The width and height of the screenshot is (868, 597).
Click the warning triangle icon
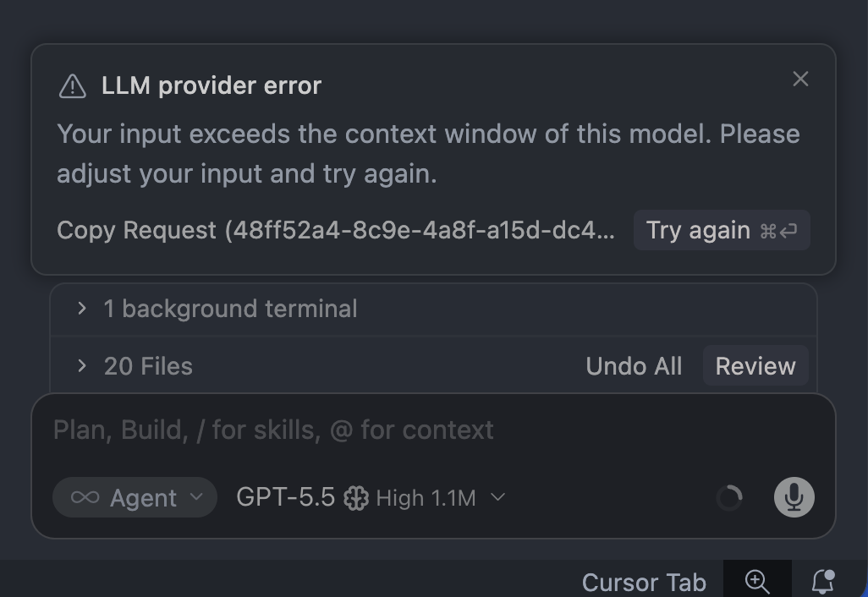(x=73, y=87)
